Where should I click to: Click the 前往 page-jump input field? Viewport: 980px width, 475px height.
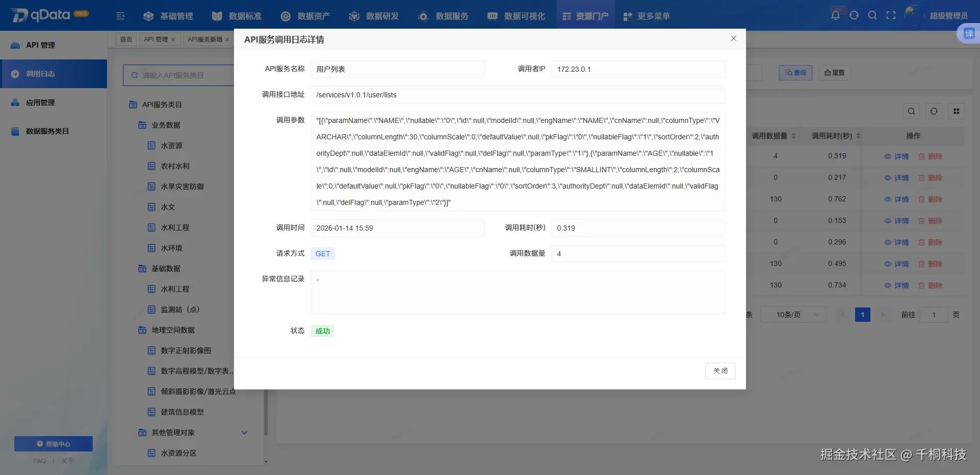(x=934, y=314)
